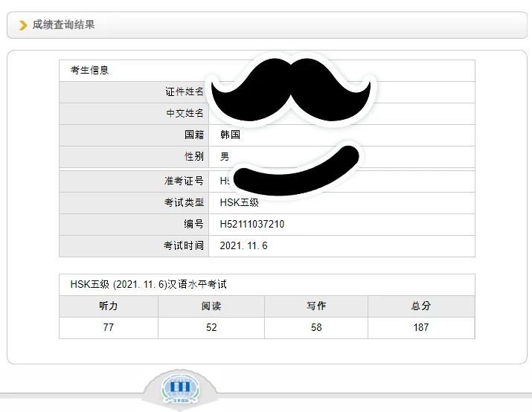Click the orange arrow icon beside 成绩查询结果
The image size is (532, 412).
[23, 25]
